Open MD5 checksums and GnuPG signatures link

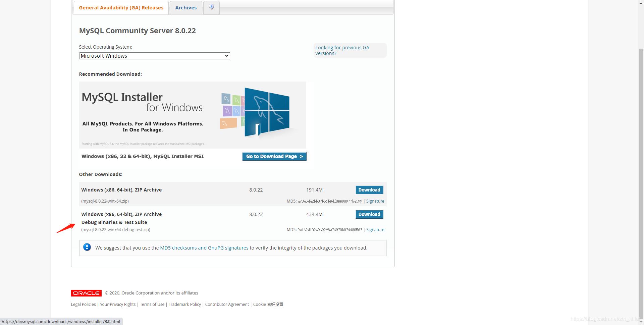point(204,248)
